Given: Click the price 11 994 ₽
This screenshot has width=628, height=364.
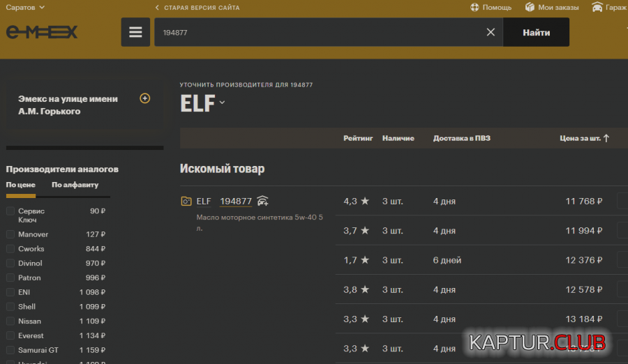Looking at the screenshot, I should (x=584, y=230).
